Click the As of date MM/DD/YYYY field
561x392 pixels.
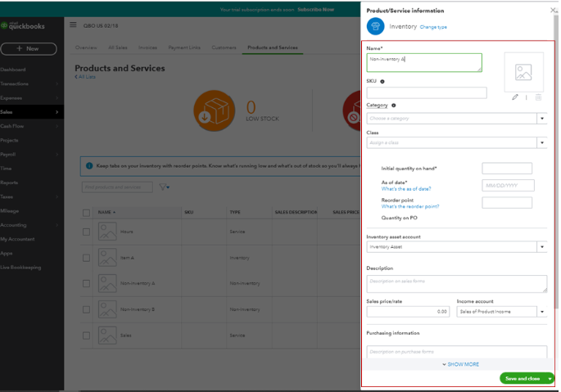pos(508,185)
